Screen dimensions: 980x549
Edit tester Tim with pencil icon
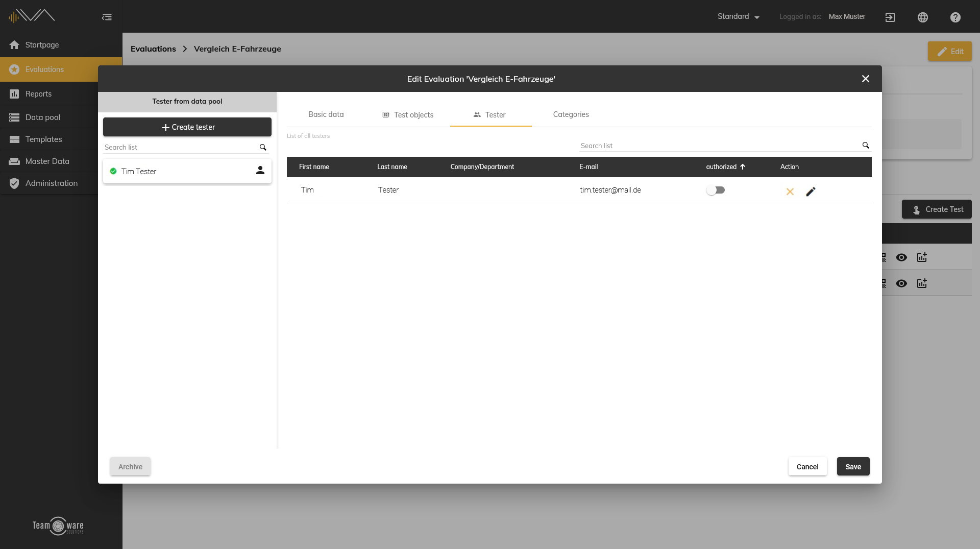click(811, 192)
